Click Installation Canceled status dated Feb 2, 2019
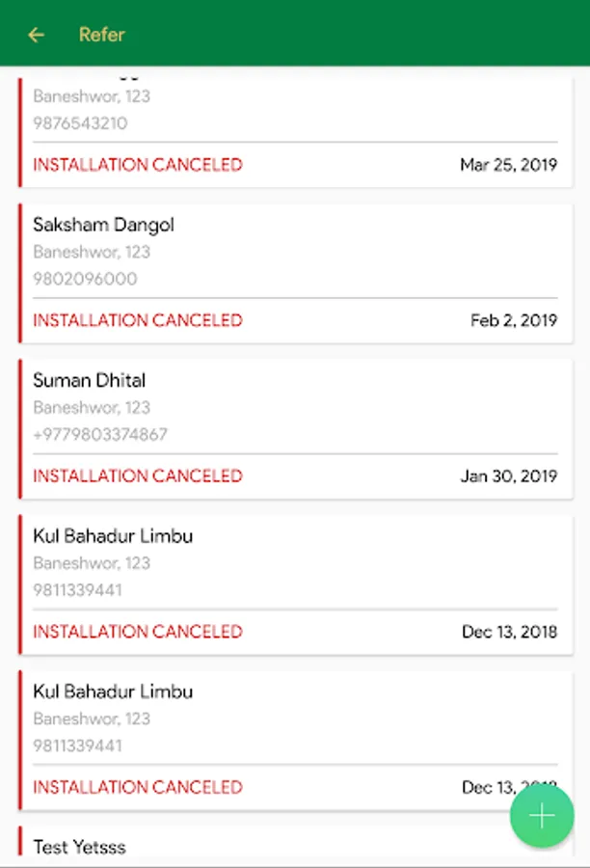The height and width of the screenshot is (868, 590). click(x=138, y=320)
